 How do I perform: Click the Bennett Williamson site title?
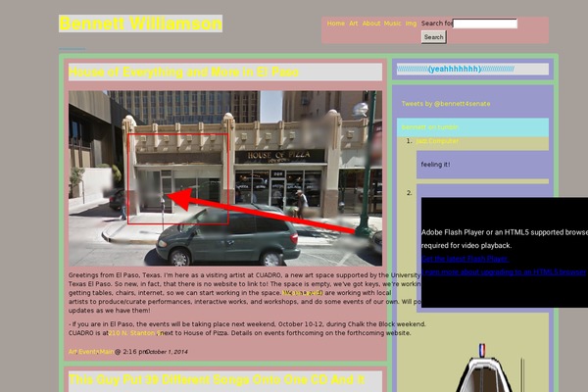click(140, 24)
